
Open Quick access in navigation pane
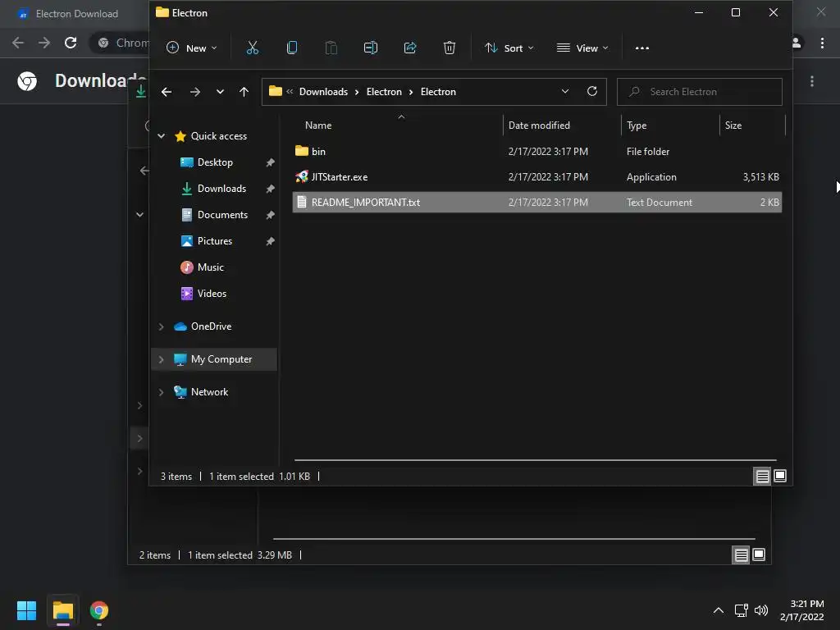tap(218, 136)
